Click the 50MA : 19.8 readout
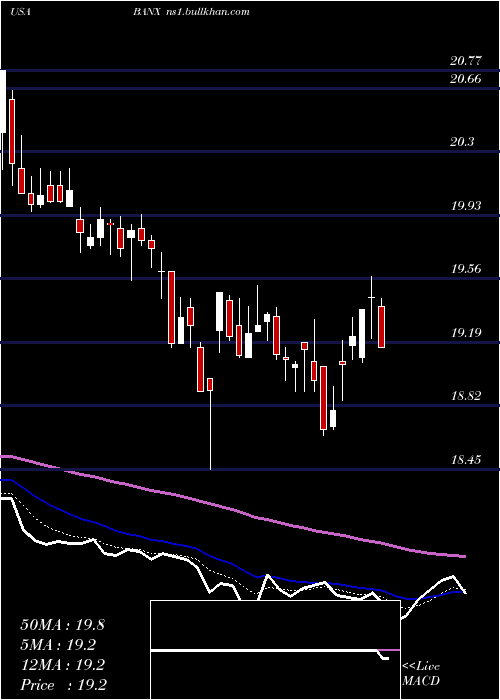Viewport: 500px width, 700px height. (62, 625)
